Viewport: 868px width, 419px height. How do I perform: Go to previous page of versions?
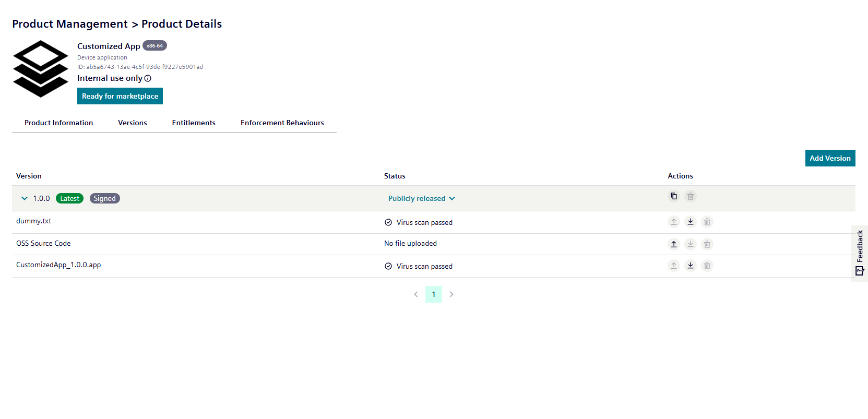pyautogui.click(x=416, y=294)
